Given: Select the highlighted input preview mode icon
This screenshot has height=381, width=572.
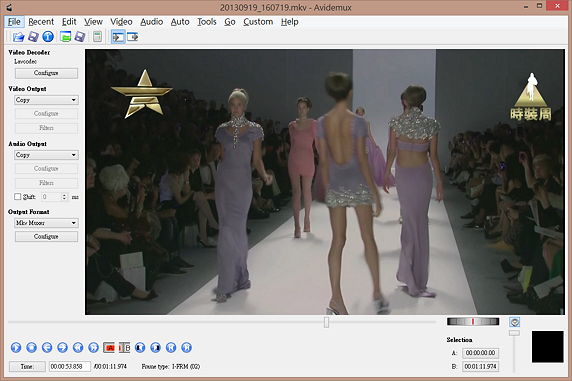Looking at the screenshot, I should pos(118,37).
